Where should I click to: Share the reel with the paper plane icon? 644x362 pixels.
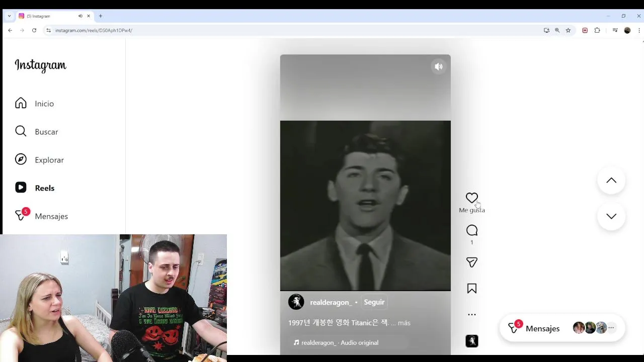[471, 262]
